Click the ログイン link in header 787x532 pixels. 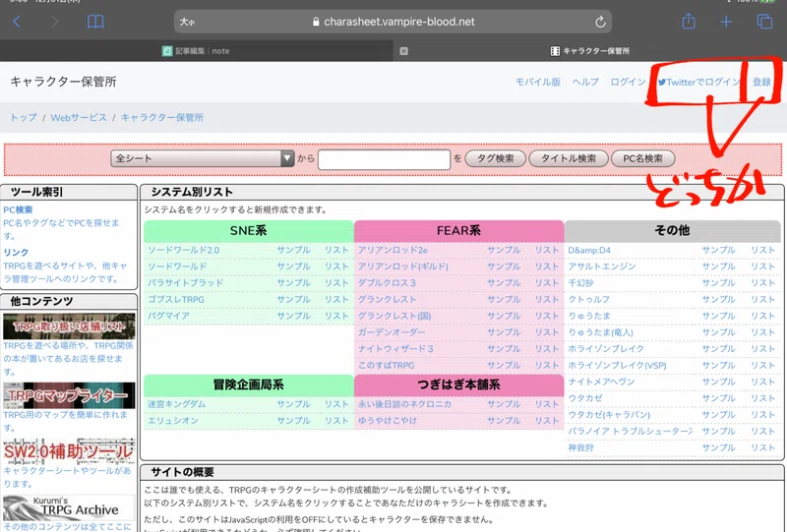628,82
